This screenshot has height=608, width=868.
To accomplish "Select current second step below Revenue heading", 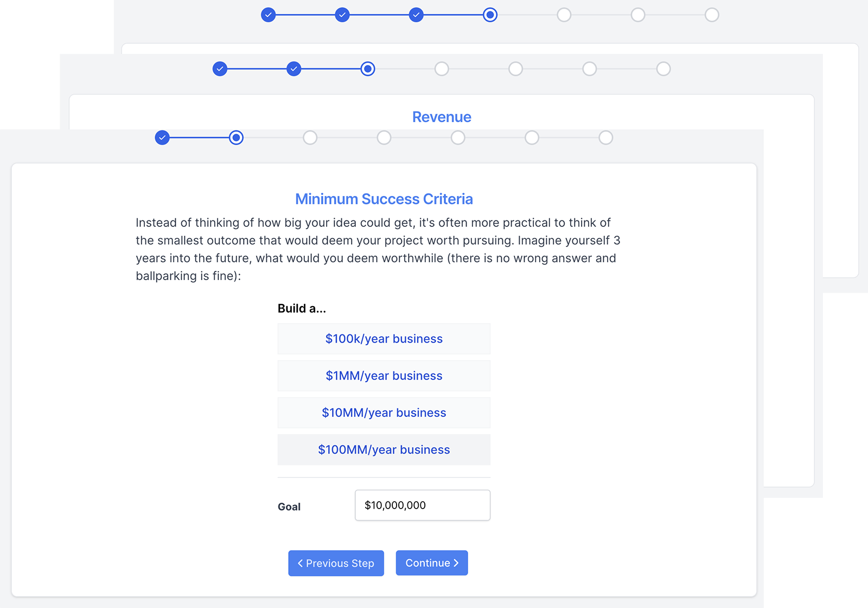I will 236,138.
